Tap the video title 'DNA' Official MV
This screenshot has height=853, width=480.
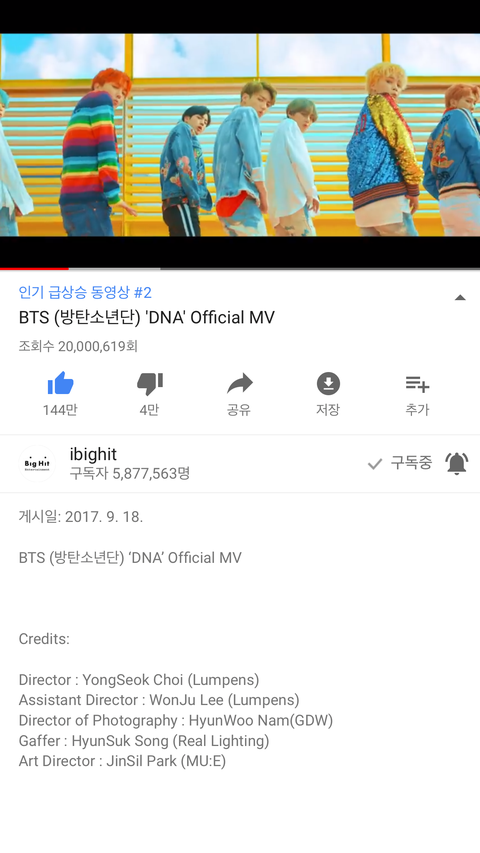pyautogui.click(x=146, y=317)
